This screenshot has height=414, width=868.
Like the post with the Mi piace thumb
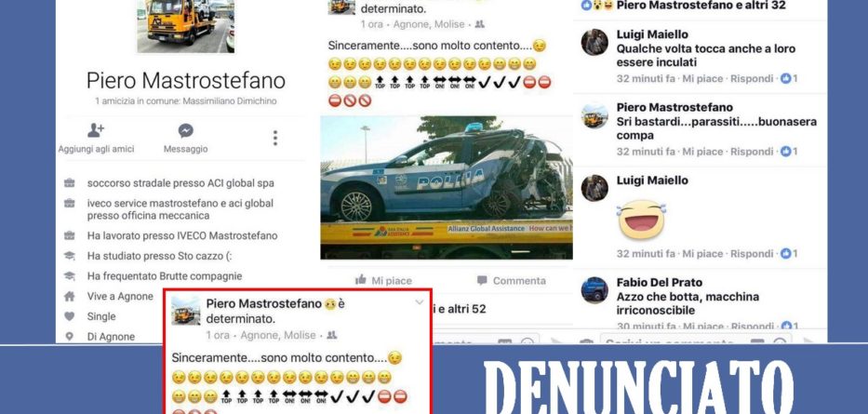pos(362,280)
